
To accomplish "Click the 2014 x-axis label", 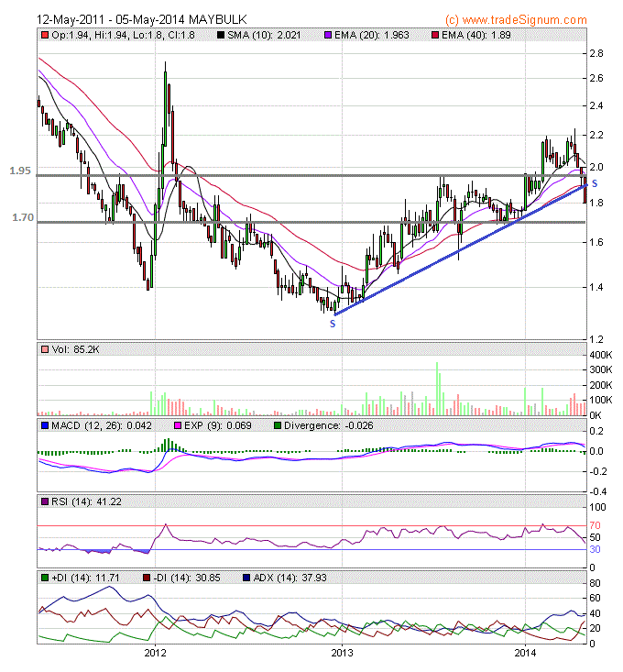I will (x=525, y=653).
